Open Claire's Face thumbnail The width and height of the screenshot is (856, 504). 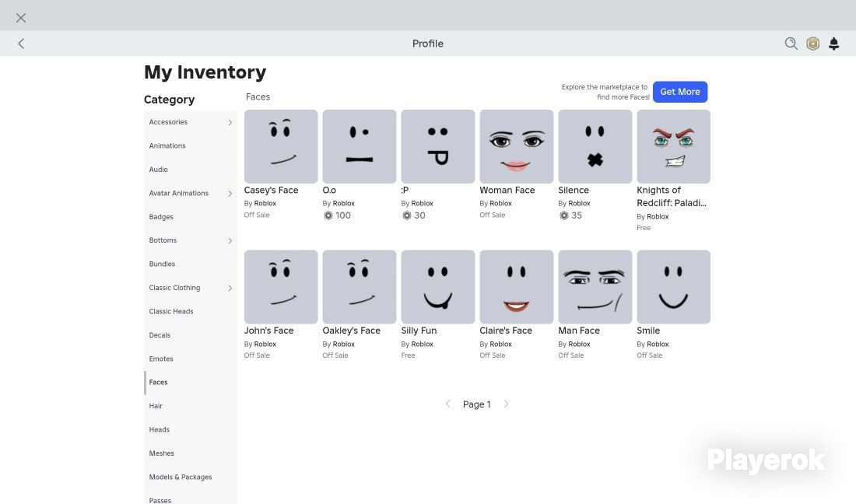click(x=517, y=287)
